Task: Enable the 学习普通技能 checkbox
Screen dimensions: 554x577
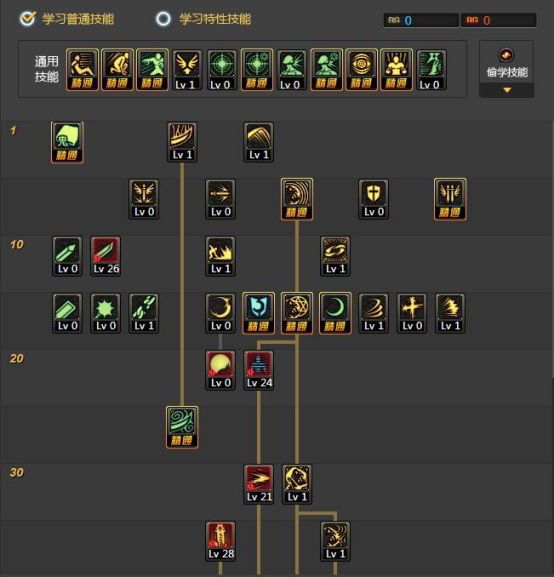Action: (x=28, y=18)
